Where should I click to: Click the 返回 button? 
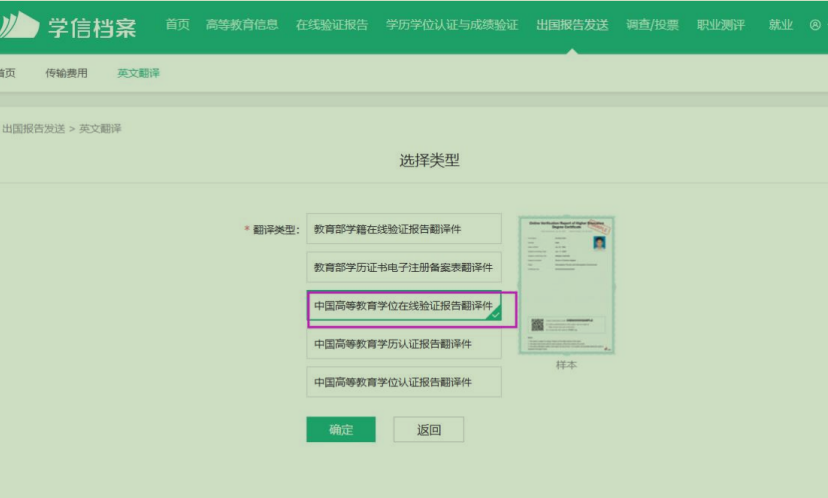pos(428,430)
